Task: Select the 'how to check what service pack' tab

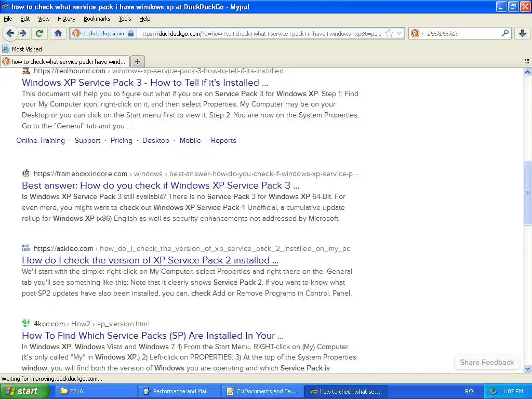Action: 65,61
